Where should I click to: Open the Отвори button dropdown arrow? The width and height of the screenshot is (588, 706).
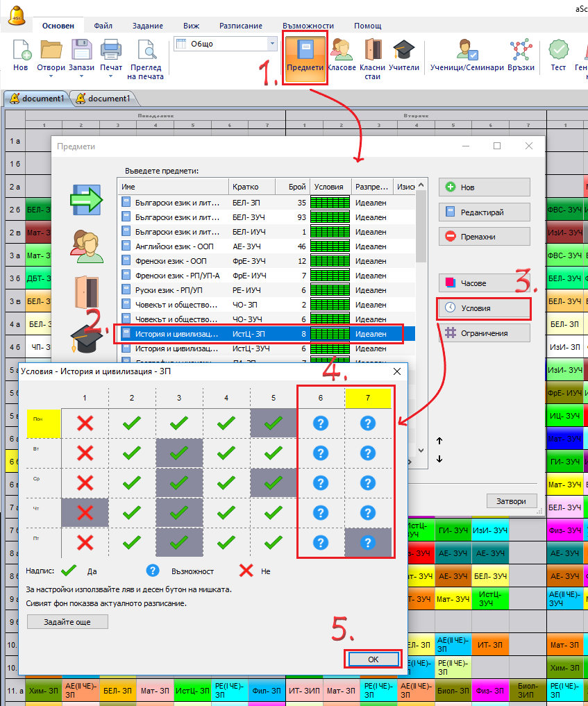coord(51,77)
